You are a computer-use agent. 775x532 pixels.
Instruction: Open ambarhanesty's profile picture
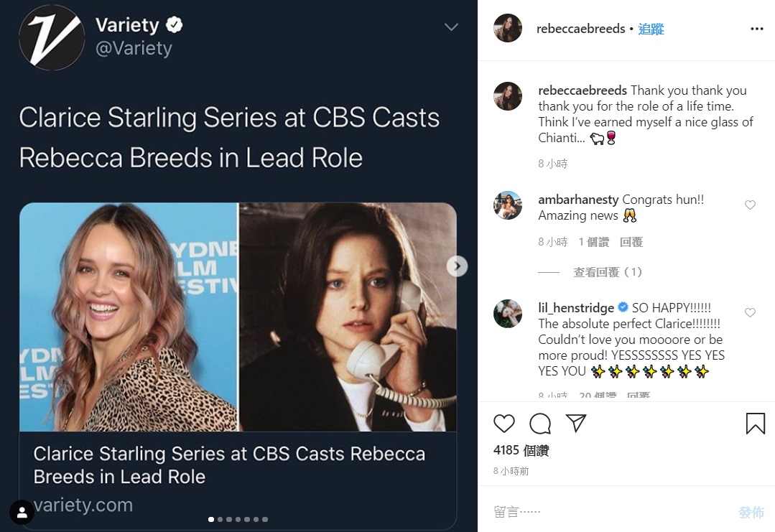click(x=508, y=205)
